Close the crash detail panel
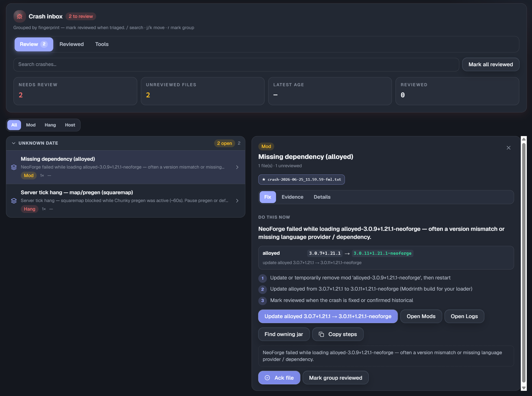The width and height of the screenshot is (532, 396). [x=509, y=148]
